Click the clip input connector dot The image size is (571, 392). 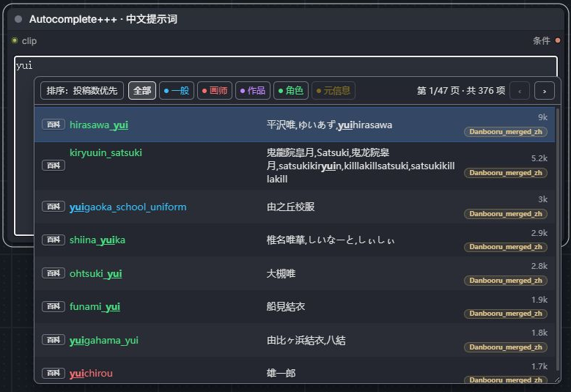pyautogui.click(x=15, y=40)
